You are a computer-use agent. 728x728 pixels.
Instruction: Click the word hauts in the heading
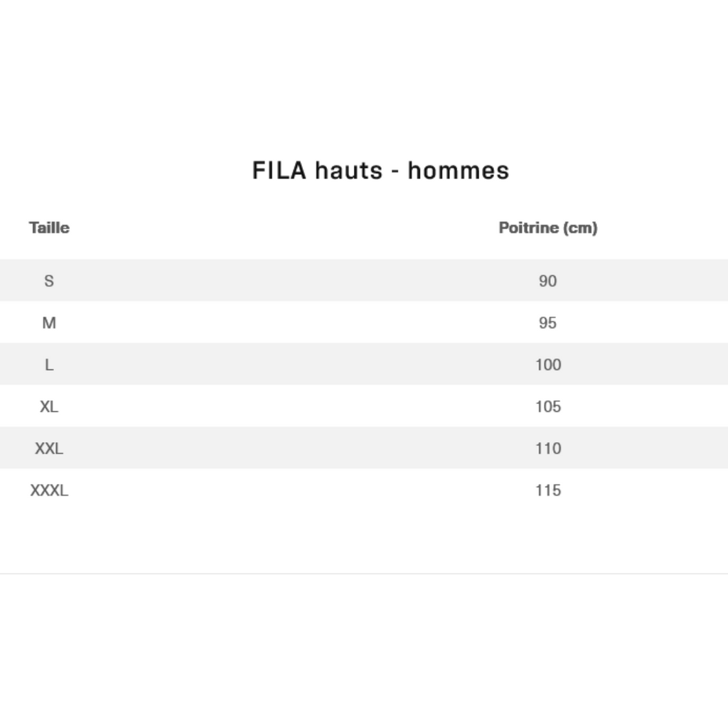click(x=348, y=171)
